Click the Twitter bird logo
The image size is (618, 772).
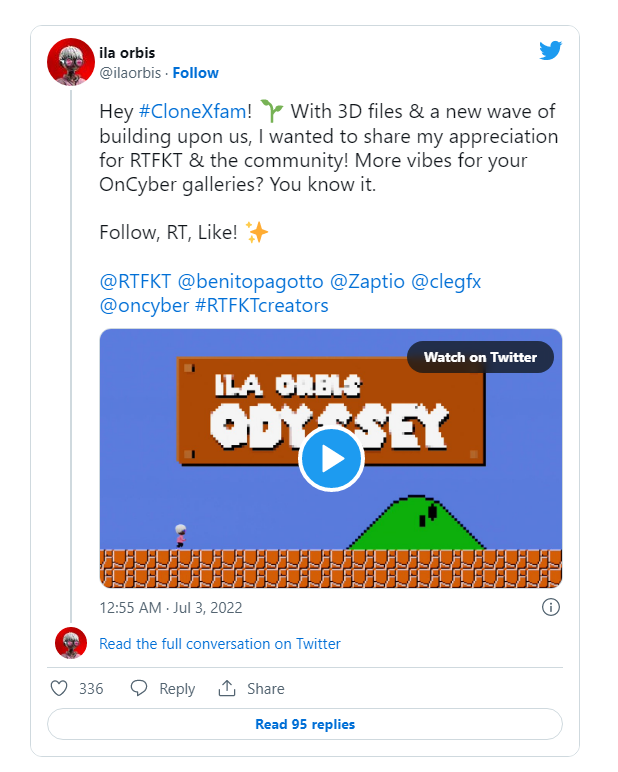pos(551,51)
